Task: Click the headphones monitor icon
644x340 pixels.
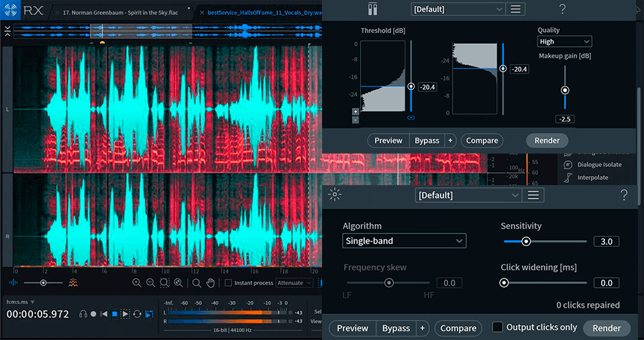Action: tap(83, 314)
